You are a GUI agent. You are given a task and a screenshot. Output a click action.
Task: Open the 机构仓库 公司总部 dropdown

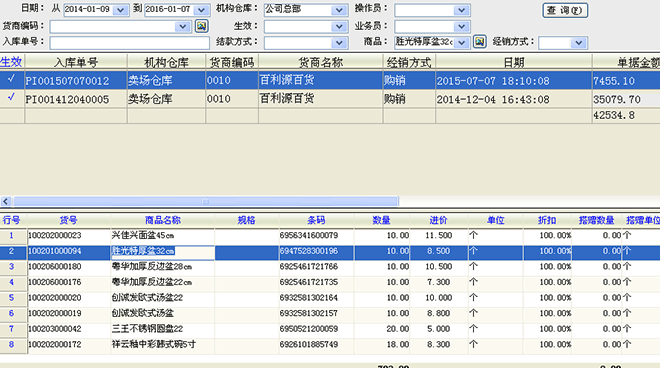click(x=339, y=10)
